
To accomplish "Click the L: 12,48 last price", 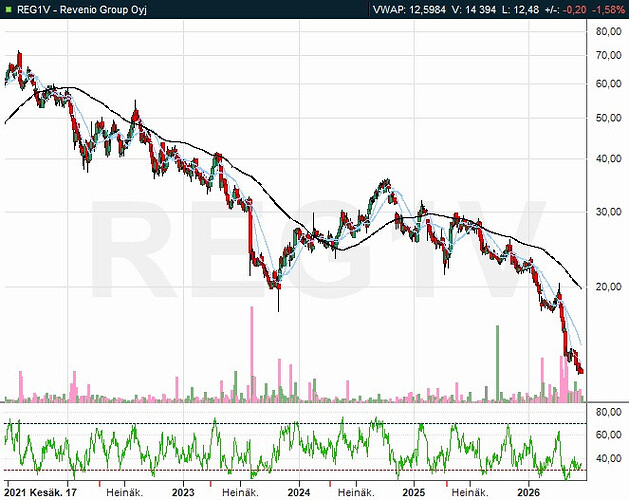I will pyautogui.click(x=521, y=10).
